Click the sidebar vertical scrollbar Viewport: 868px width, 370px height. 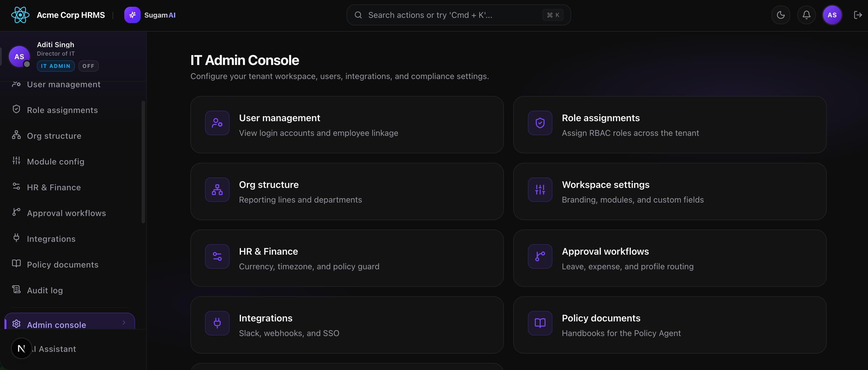[x=143, y=162]
